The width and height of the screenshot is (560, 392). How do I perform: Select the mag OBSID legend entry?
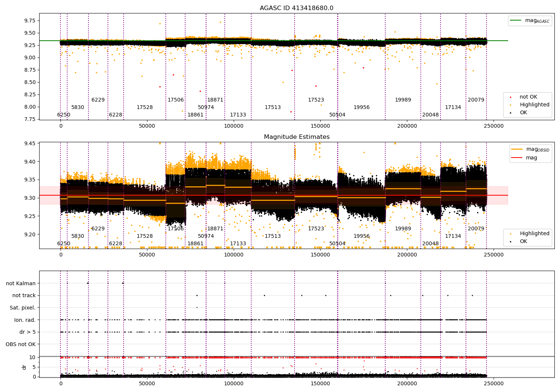[530, 149]
